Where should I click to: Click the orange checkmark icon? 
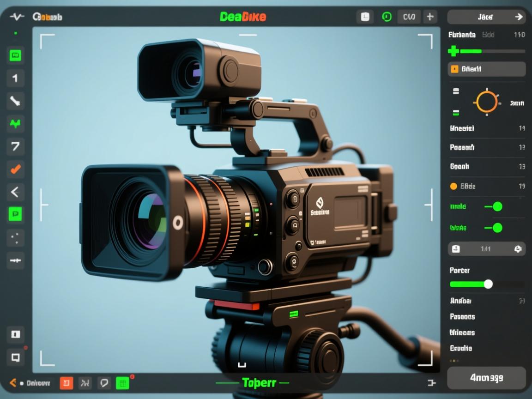click(x=15, y=169)
